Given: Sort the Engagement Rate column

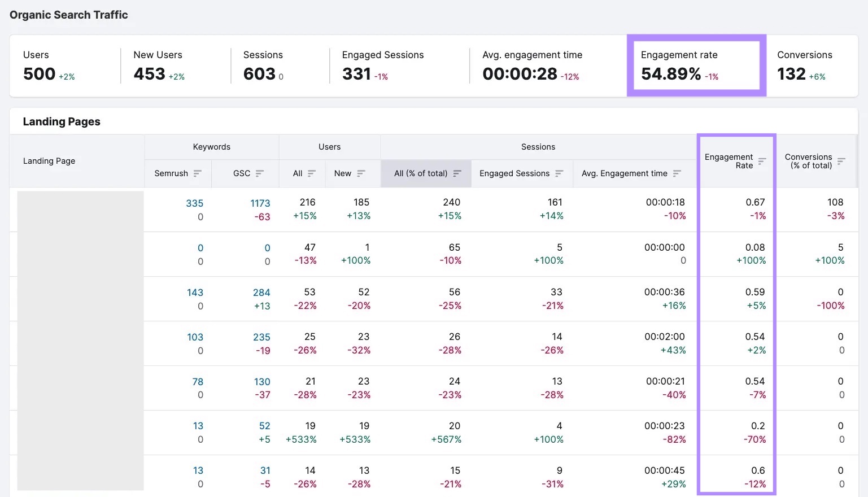Looking at the screenshot, I should [x=762, y=161].
